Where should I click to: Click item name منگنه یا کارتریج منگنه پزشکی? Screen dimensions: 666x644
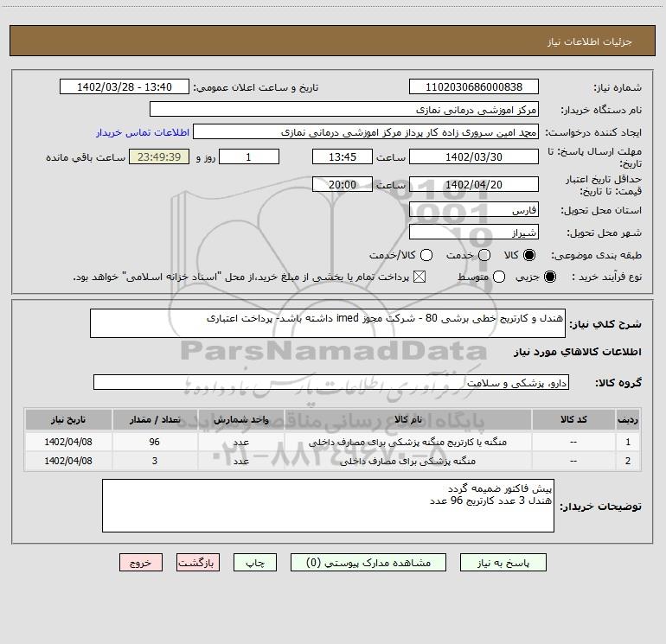(407, 442)
